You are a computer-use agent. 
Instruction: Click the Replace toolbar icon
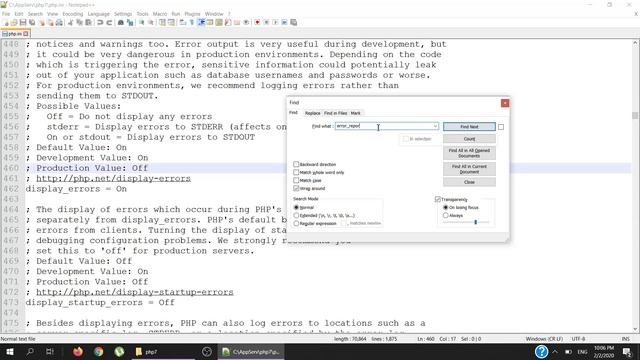tap(130, 23)
